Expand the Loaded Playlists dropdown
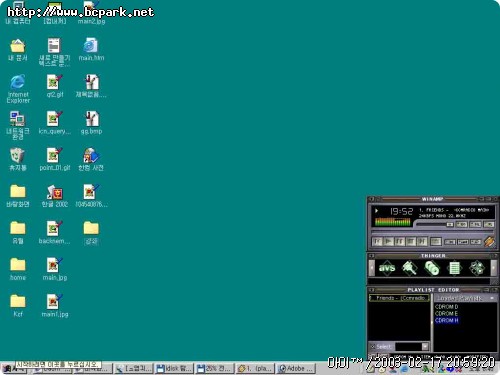The height and width of the screenshot is (375, 500). [x=493, y=298]
